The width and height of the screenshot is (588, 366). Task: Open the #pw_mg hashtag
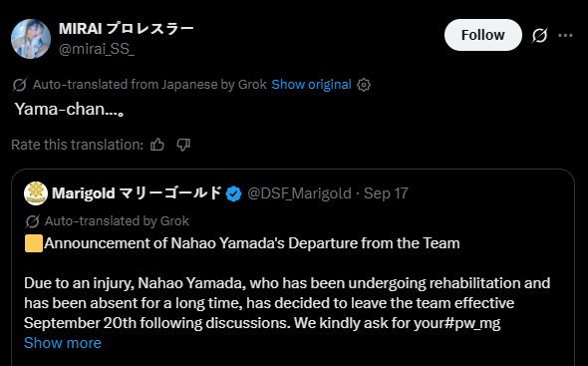[x=472, y=323]
